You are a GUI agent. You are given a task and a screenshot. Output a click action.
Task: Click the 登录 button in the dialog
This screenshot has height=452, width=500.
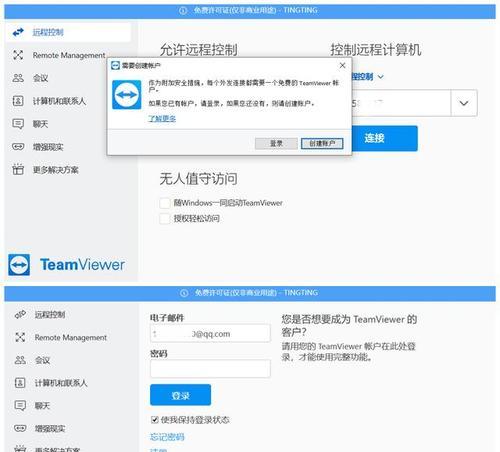pyautogui.click(x=276, y=144)
